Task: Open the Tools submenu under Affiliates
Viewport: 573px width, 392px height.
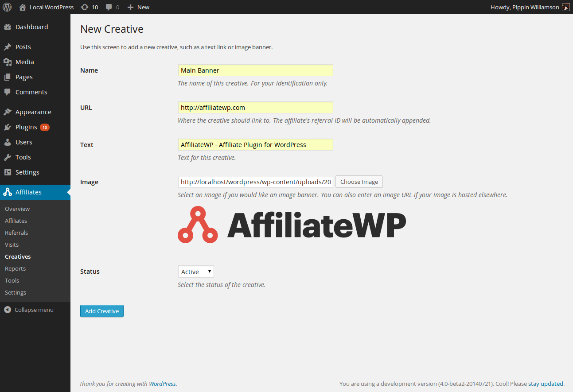Action: click(12, 280)
